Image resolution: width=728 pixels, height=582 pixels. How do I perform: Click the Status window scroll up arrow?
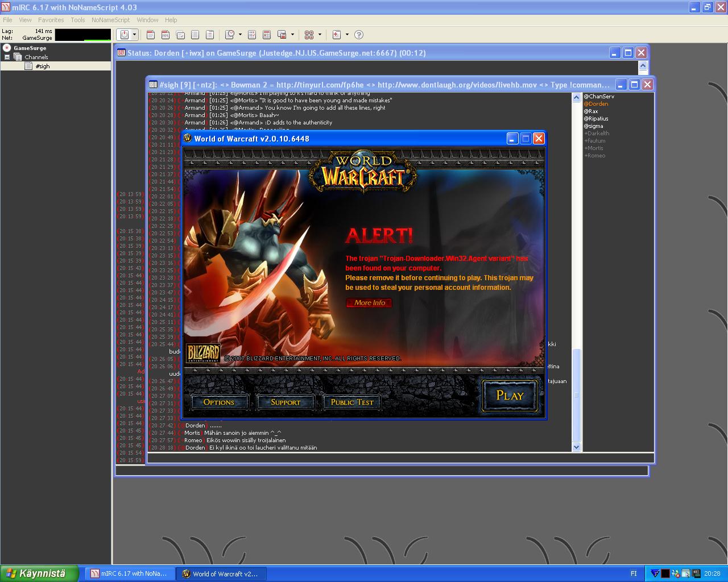pos(643,66)
